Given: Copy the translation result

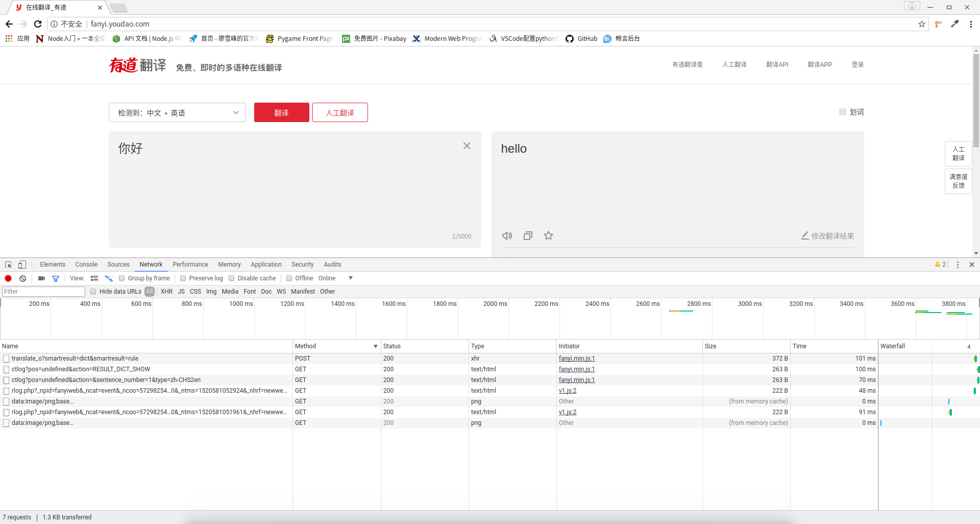Looking at the screenshot, I should coord(528,235).
